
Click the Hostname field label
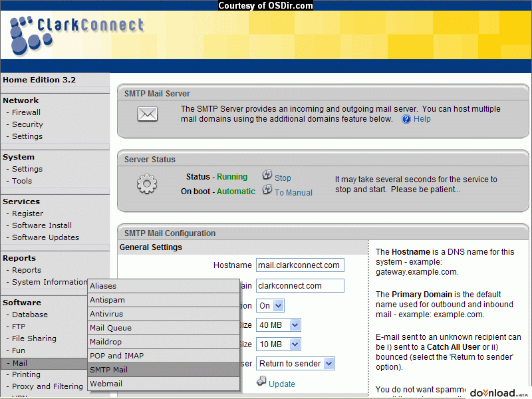[232, 265]
